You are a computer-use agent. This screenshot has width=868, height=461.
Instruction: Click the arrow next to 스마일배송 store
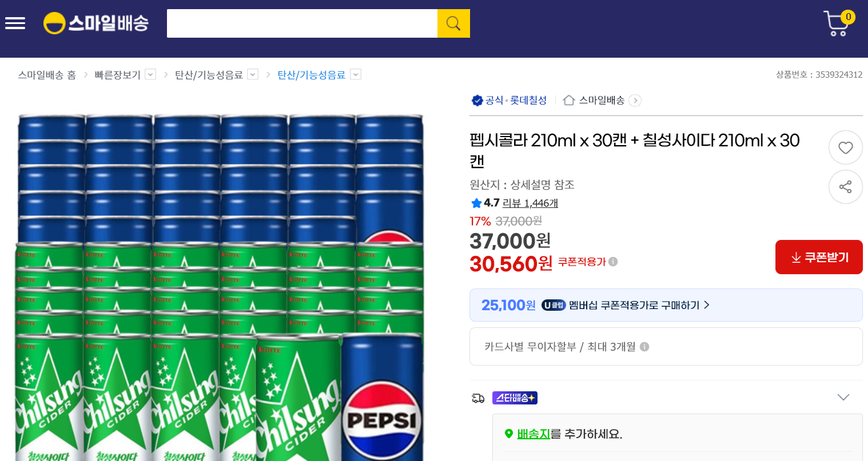(635, 101)
